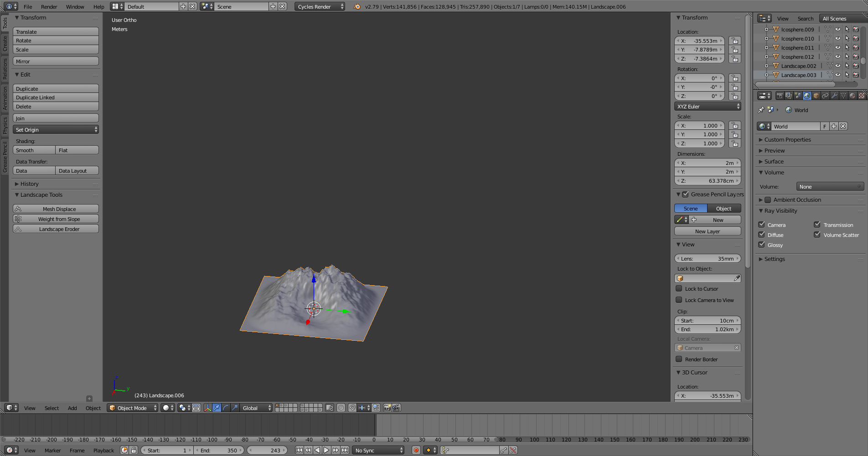Select the Translate manipulator arrow icon

click(217, 408)
